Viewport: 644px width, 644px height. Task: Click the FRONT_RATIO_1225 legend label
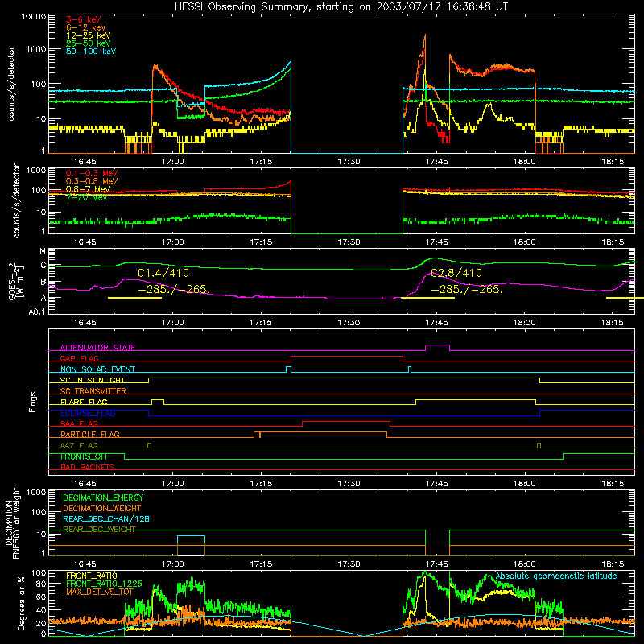[x=104, y=584]
